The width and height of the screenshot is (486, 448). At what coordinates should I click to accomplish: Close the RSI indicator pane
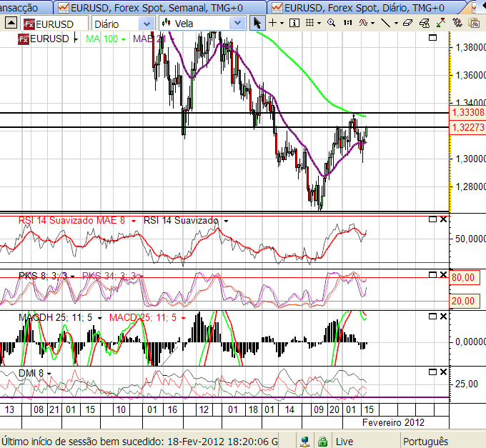point(444,219)
